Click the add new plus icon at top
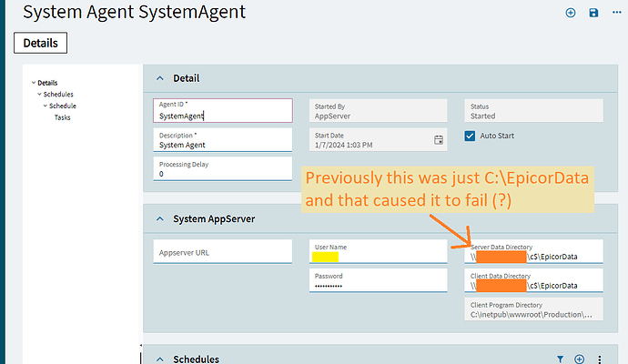Image resolution: width=628 pixels, height=364 pixels. (571, 13)
